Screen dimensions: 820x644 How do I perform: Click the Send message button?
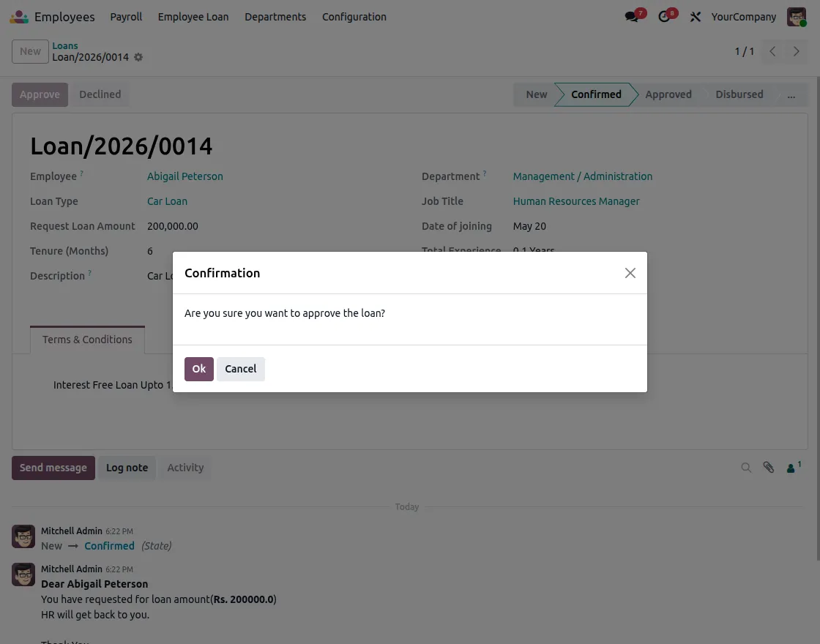(x=53, y=468)
